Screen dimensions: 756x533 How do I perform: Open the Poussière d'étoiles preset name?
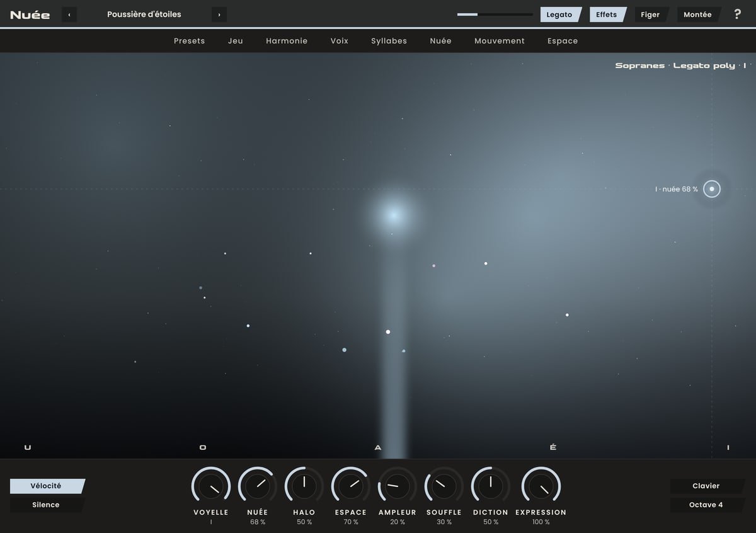(x=144, y=14)
